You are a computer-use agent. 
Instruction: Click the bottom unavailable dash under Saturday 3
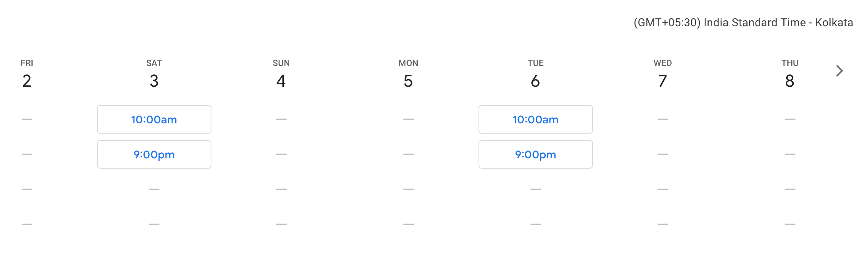click(x=154, y=224)
